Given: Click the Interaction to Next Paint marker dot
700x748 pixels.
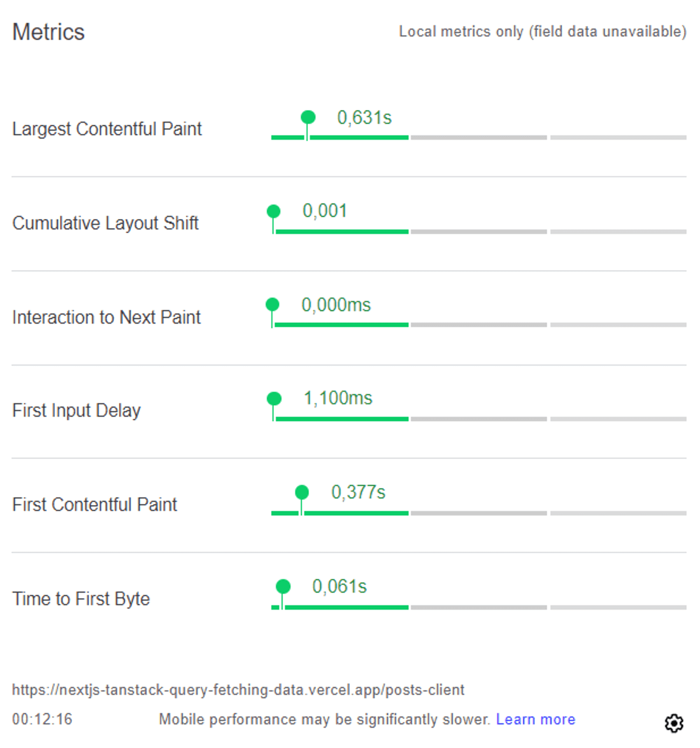Looking at the screenshot, I should [x=272, y=304].
